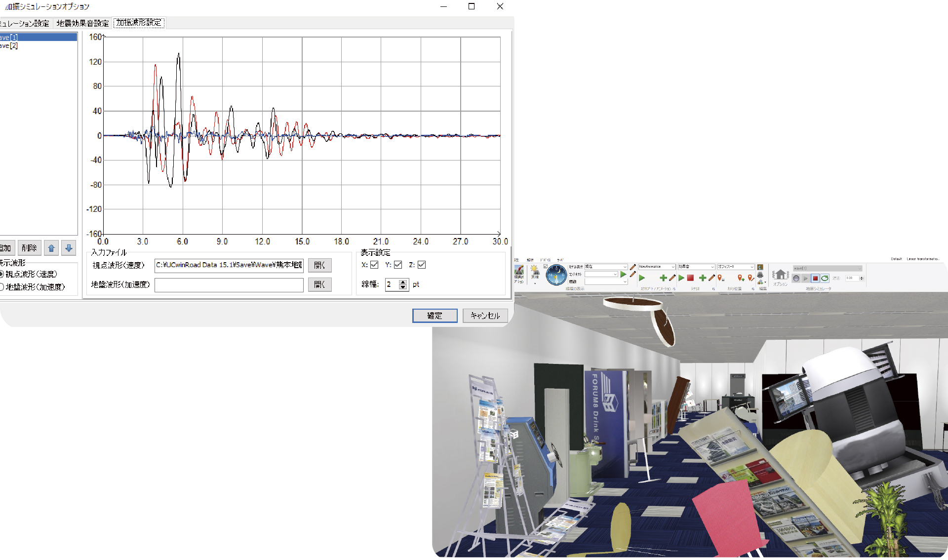Switch to the 地震効果音設定 tab

coord(82,23)
